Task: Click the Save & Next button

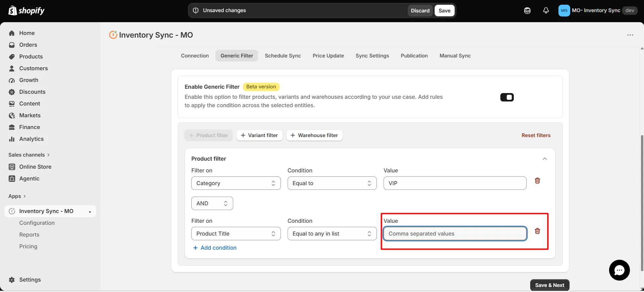Action: [550, 285]
